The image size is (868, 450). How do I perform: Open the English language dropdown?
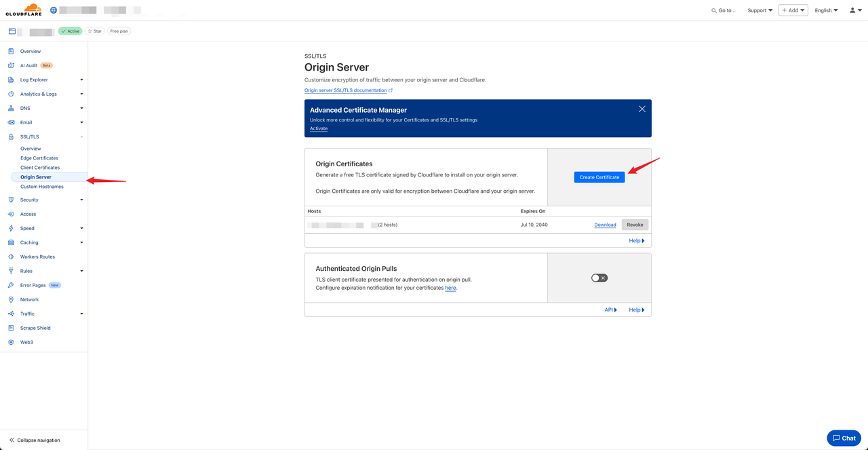click(x=825, y=10)
